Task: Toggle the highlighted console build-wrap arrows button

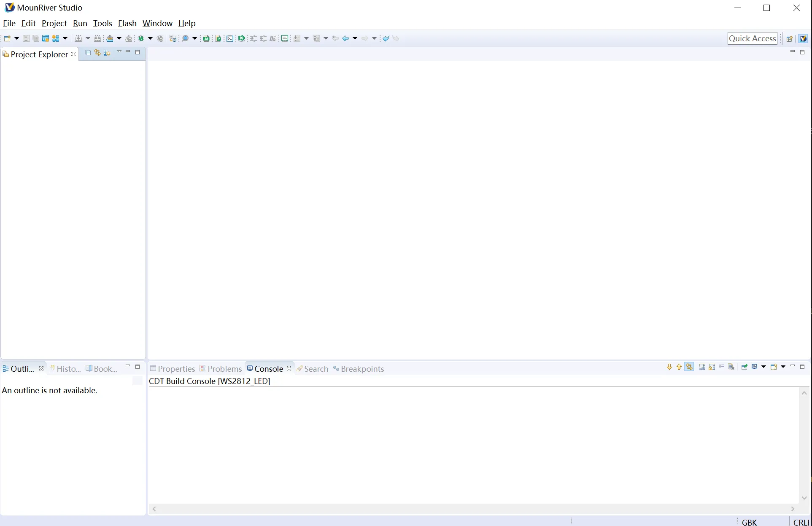Action: click(x=689, y=367)
